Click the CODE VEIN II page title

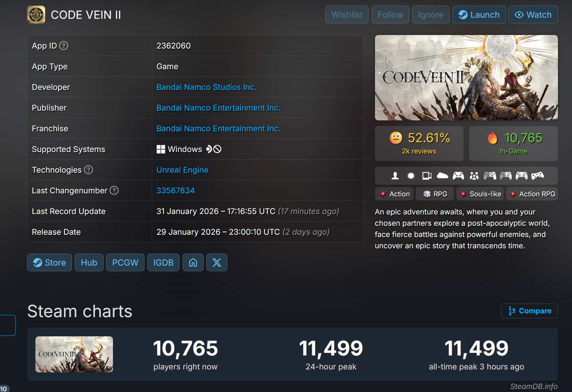(86, 15)
